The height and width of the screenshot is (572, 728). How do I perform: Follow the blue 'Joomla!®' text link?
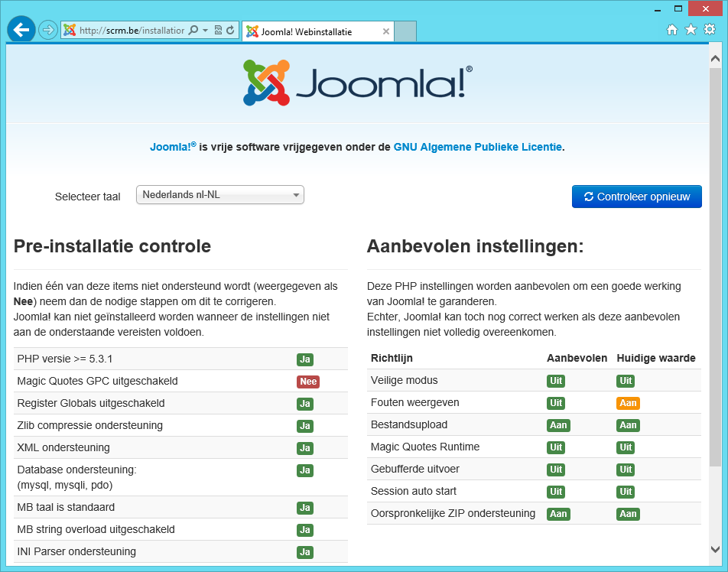(x=173, y=147)
